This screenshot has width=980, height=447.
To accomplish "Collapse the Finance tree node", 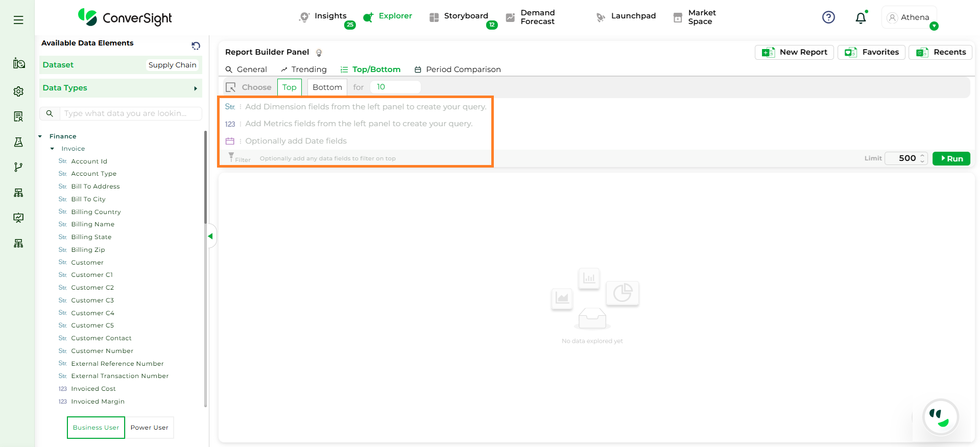I will click(x=40, y=136).
